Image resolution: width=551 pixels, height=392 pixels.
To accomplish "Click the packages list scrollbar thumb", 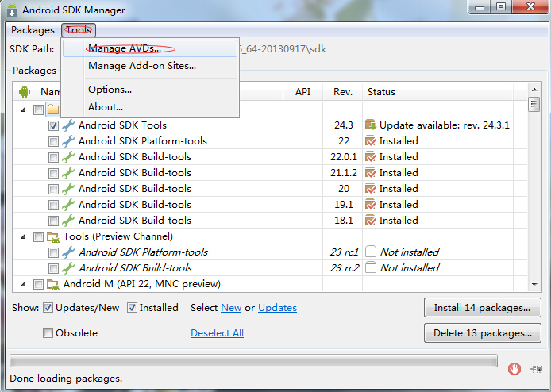I will [x=534, y=104].
